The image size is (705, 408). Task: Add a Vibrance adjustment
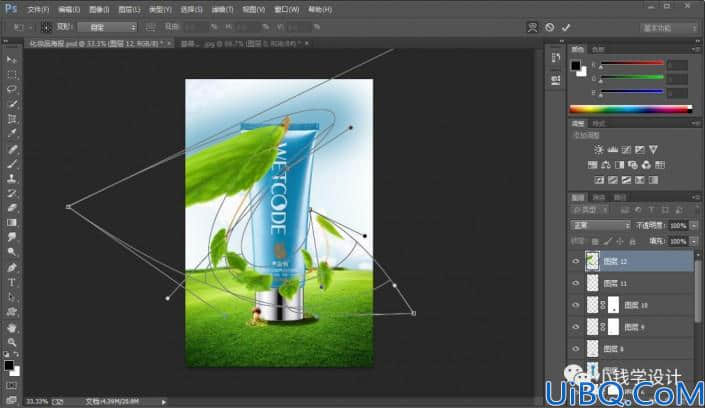(x=653, y=149)
